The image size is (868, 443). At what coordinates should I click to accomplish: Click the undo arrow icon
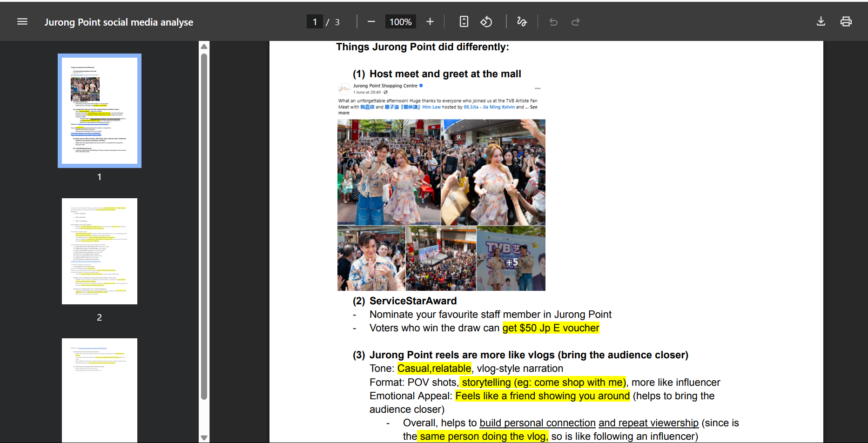[x=553, y=22]
